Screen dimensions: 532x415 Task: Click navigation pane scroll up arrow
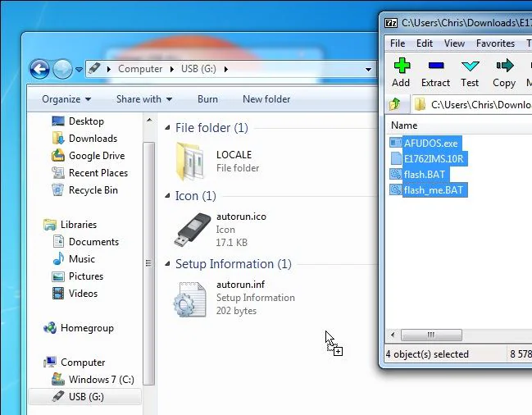pos(149,120)
